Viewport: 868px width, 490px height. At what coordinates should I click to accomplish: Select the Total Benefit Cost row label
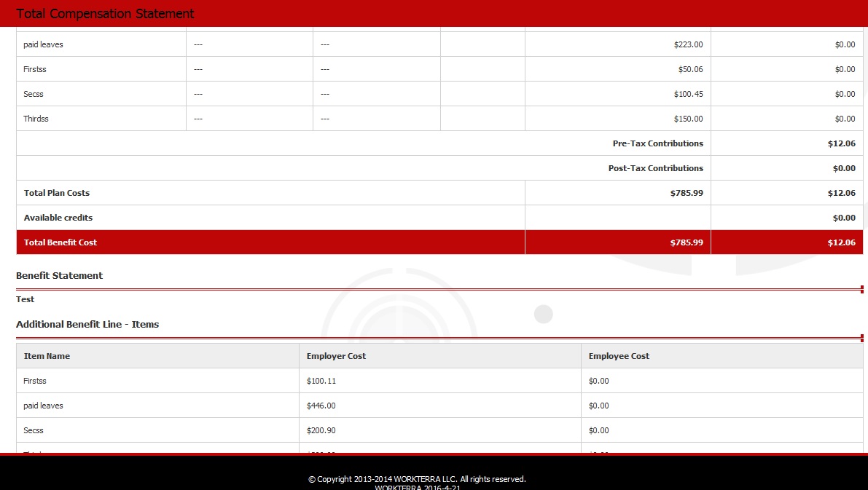coord(60,242)
